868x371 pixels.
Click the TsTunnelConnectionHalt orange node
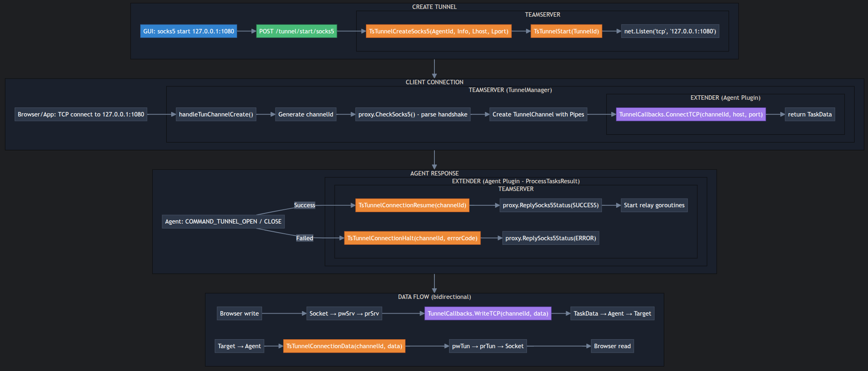click(x=412, y=238)
